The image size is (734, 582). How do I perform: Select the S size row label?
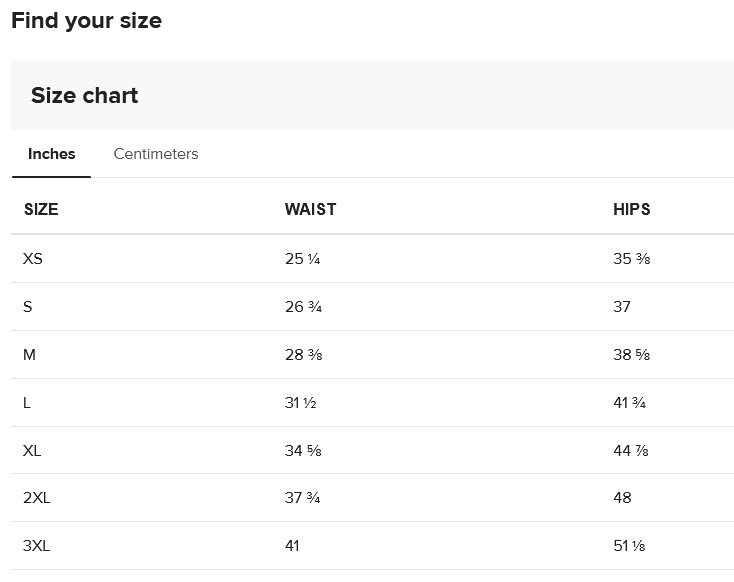[28, 307]
